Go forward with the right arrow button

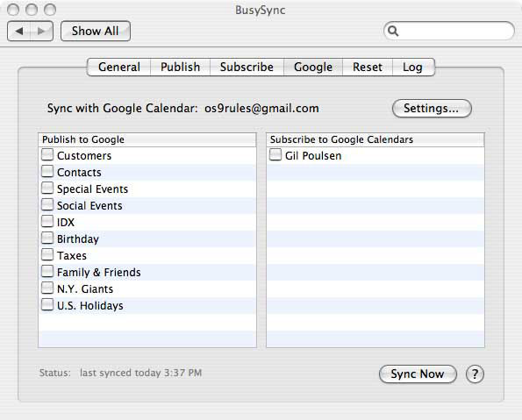[x=41, y=32]
